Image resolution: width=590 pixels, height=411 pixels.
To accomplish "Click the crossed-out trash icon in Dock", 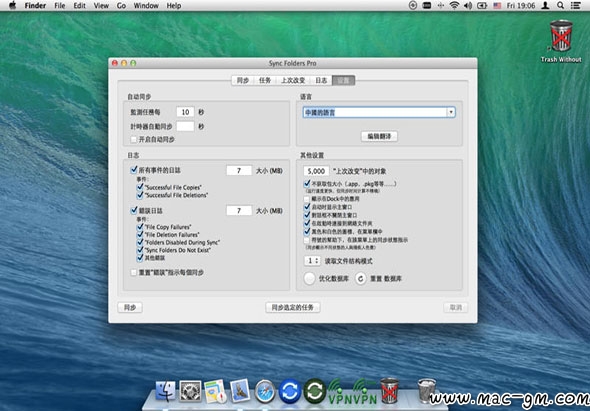I will pos(389,391).
